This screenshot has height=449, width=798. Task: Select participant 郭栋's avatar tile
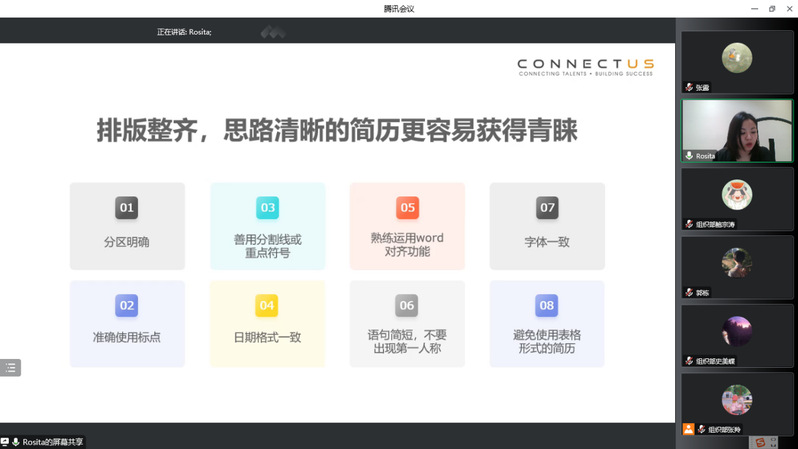(x=737, y=264)
